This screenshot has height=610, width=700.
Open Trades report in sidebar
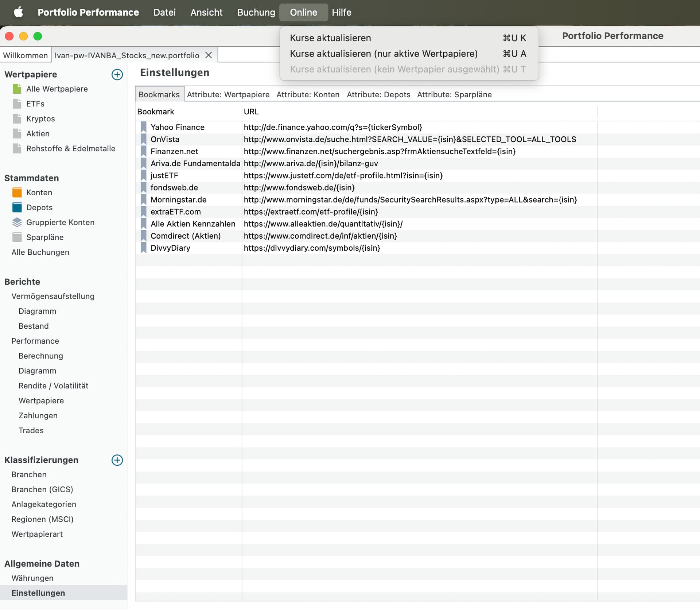coord(31,430)
